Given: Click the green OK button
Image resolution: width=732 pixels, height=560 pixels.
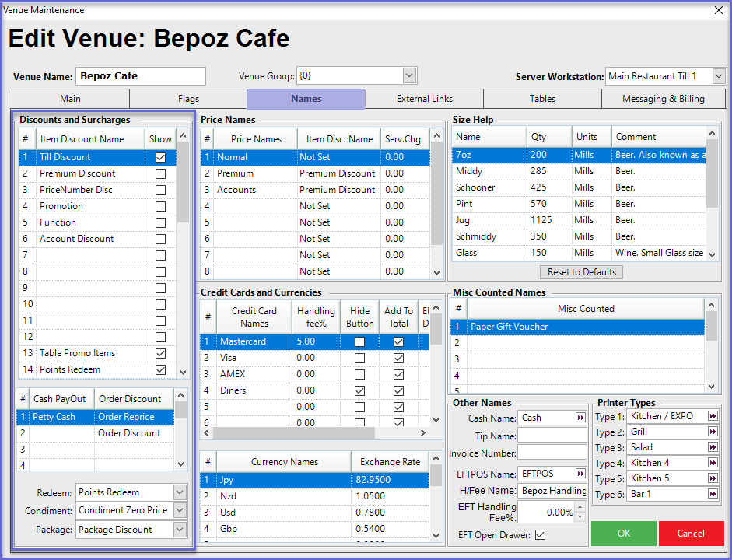Looking at the screenshot, I should 623,534.
